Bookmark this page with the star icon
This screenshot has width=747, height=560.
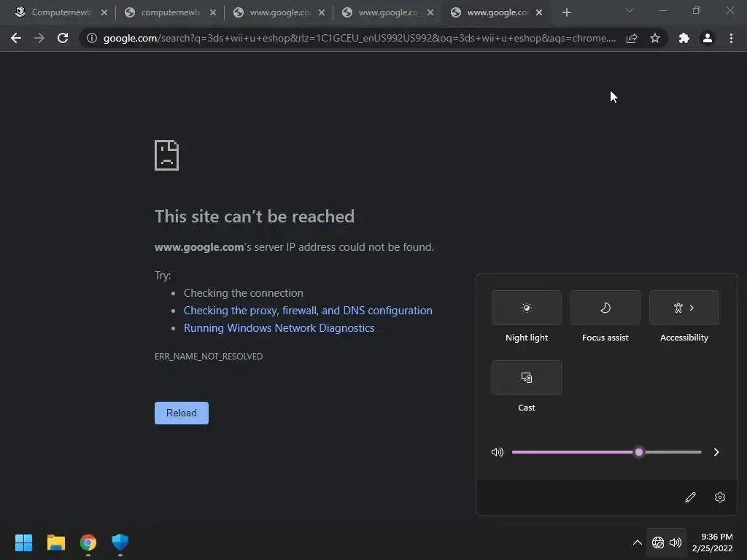(655, 38)
